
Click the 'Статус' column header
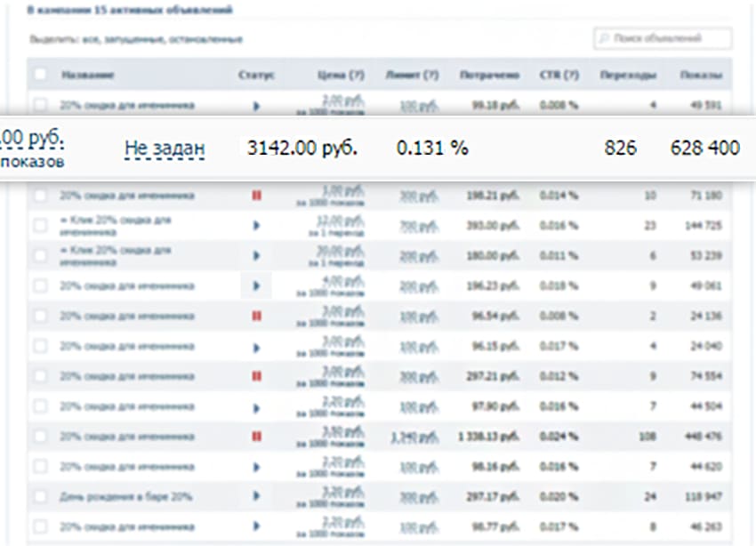tap(257, 75)
